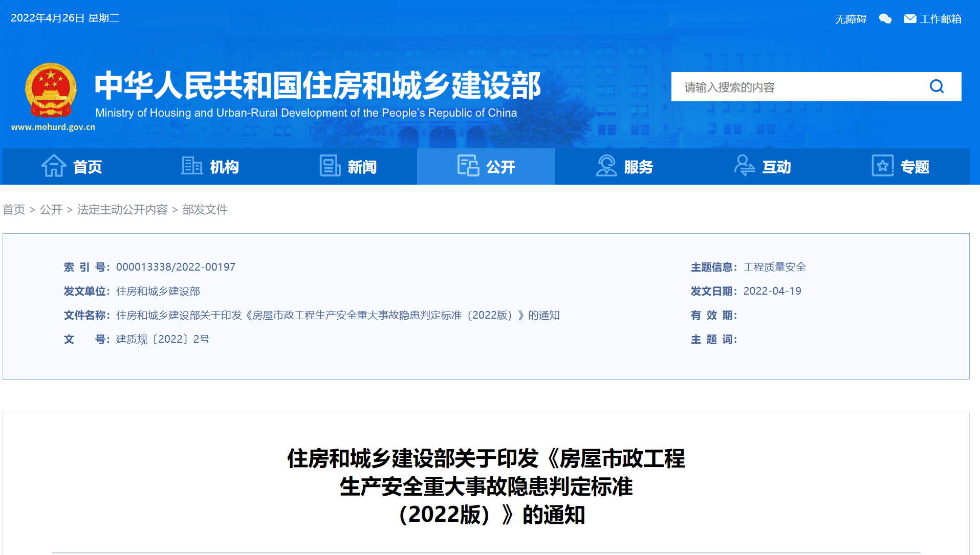Click 首页 in the breadcrumb

pos(14,210)
